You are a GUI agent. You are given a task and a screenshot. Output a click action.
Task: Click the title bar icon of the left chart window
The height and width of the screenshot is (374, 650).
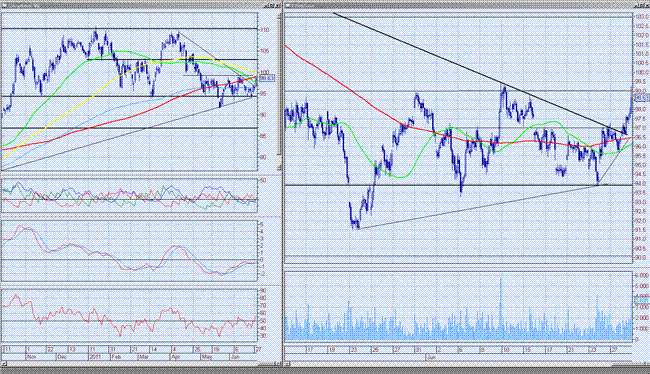[x=4, y=5]
